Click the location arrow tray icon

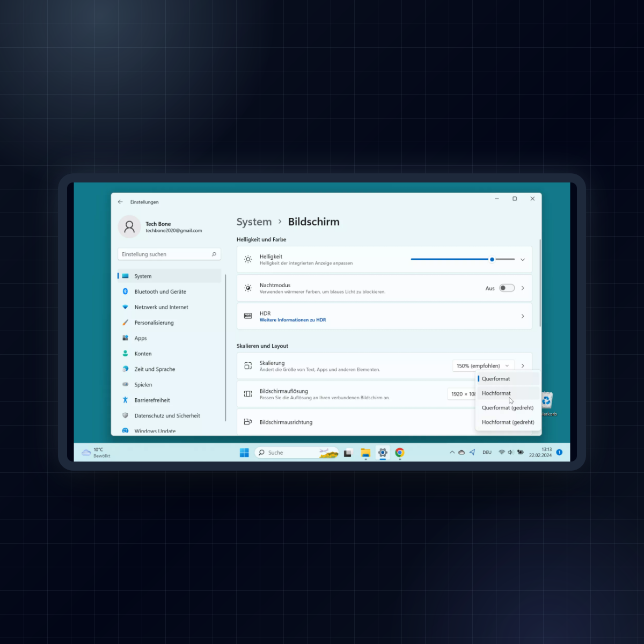472,452
